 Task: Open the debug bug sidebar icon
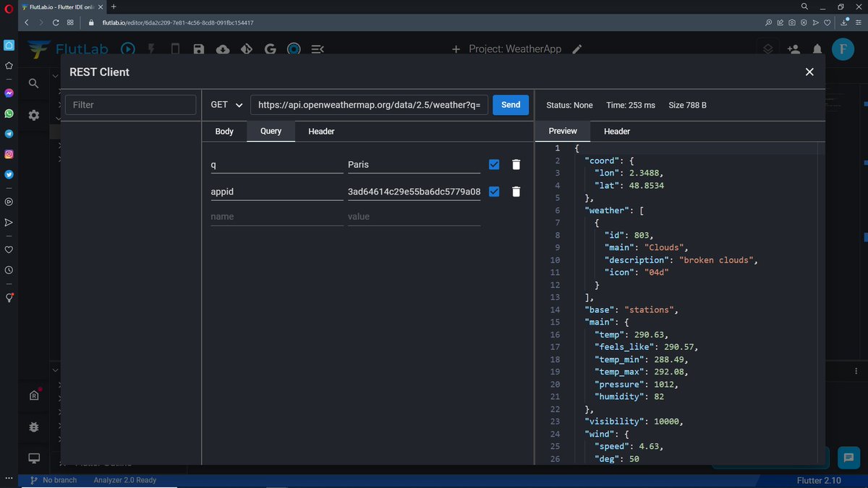(x=33, y=427)
